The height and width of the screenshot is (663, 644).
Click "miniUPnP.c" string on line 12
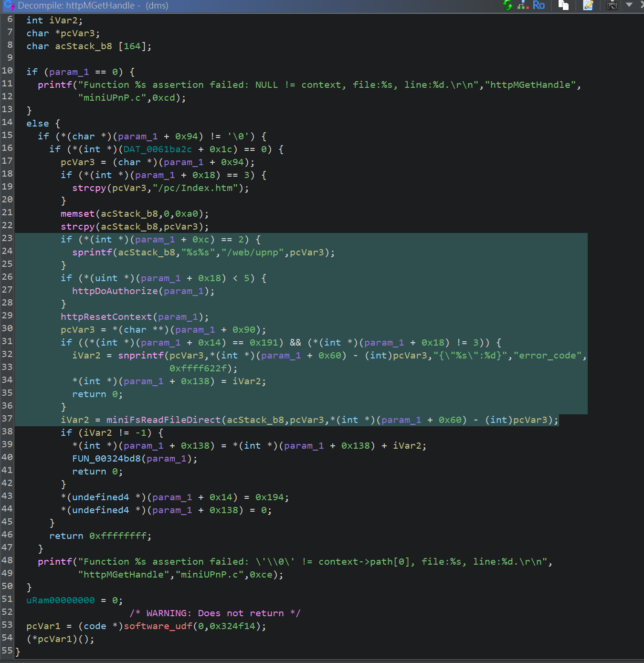112,98
